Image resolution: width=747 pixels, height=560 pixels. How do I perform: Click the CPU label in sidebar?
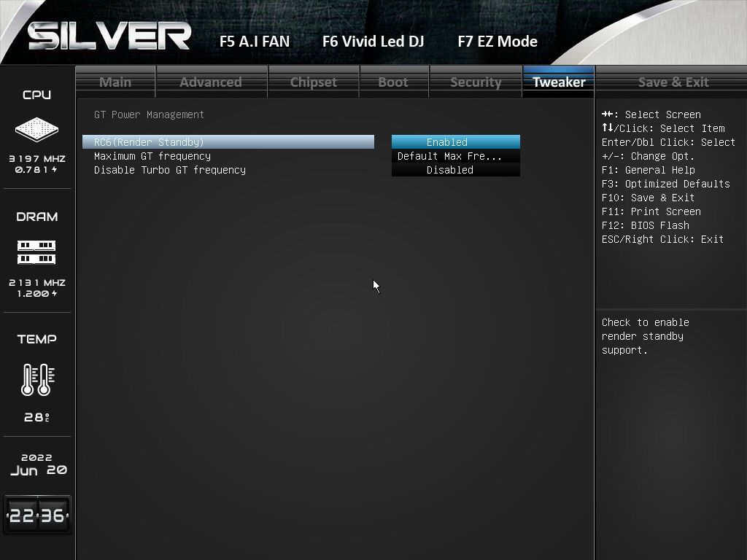coord(36,95)
